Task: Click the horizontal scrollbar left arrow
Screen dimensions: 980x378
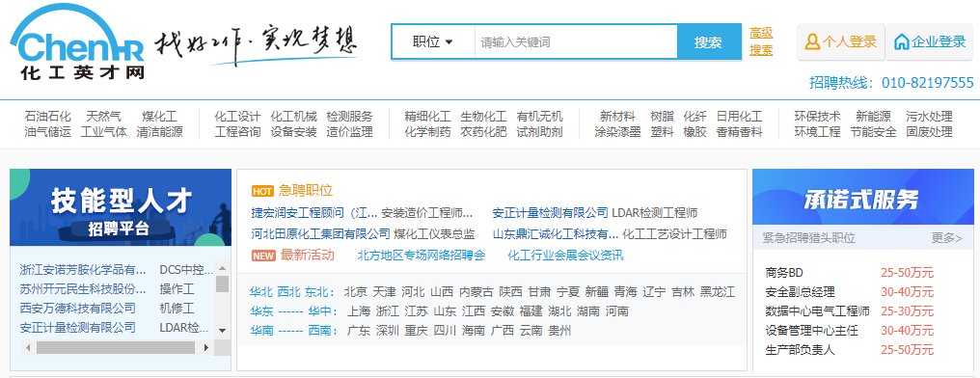Action: [x=28, y=347]
